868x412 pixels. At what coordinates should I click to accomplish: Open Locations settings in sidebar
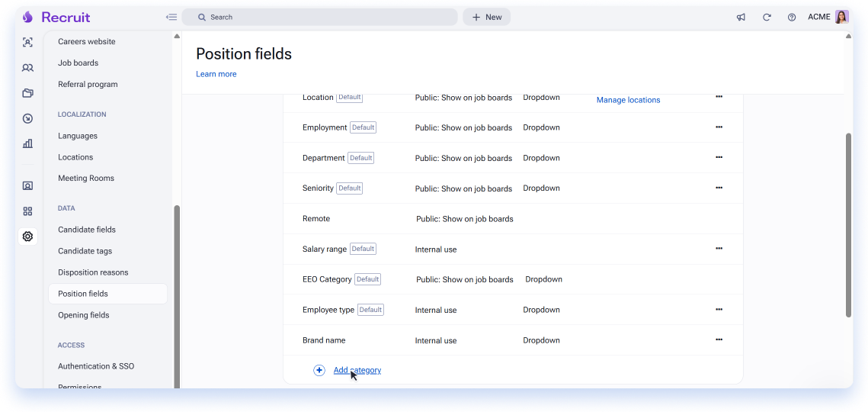click(75, 157)
